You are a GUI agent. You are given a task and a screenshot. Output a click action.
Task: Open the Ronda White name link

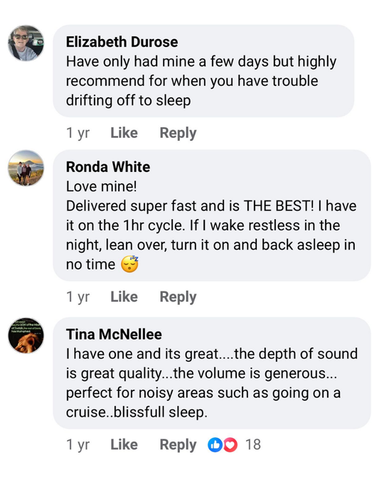[x=108, y=167]
